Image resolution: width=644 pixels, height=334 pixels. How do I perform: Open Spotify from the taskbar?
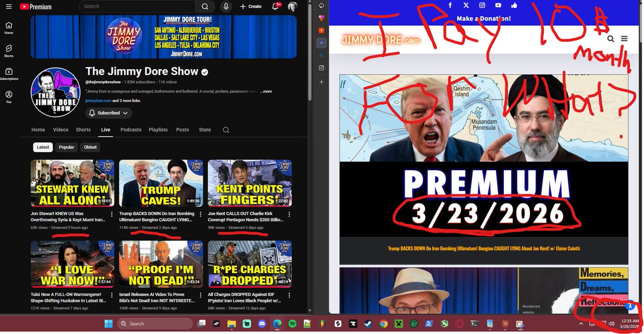[292, 324]
